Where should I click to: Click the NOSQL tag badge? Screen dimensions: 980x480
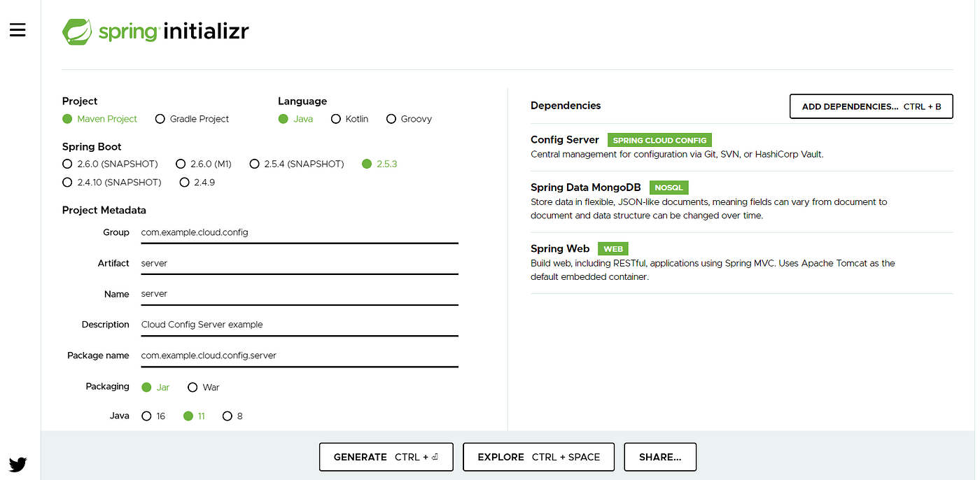pyautogui.click(x=669, y=188)
